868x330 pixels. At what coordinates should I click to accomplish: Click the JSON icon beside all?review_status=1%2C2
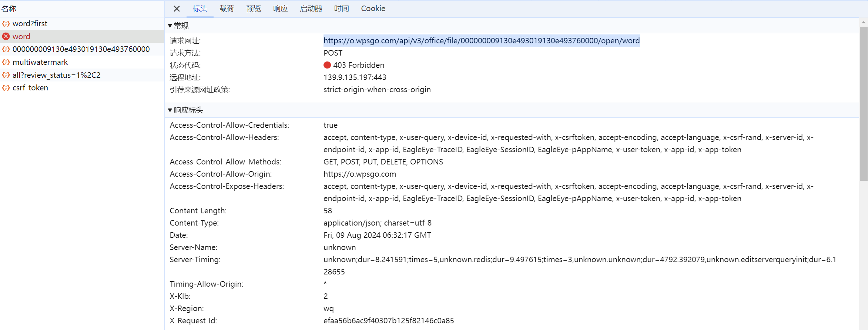[x=6, y=75]
